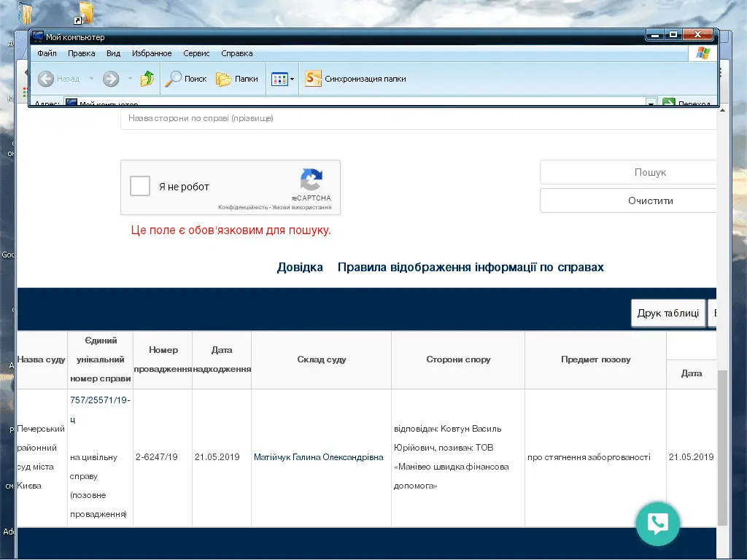This screenshot has height=560, width=747.
Task: Open the Избранное menu
Action: click(x=152, y=53)
